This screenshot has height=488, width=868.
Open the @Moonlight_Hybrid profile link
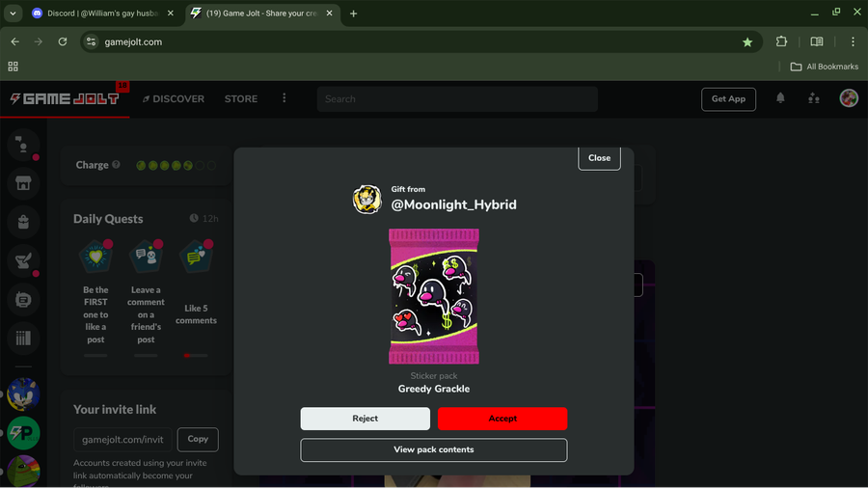pyautogui.click(x=453, y=204)
